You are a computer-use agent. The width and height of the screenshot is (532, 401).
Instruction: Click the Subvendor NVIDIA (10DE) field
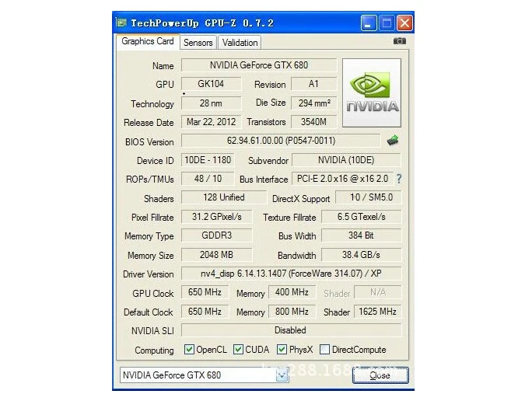click(x=346, y=160)
